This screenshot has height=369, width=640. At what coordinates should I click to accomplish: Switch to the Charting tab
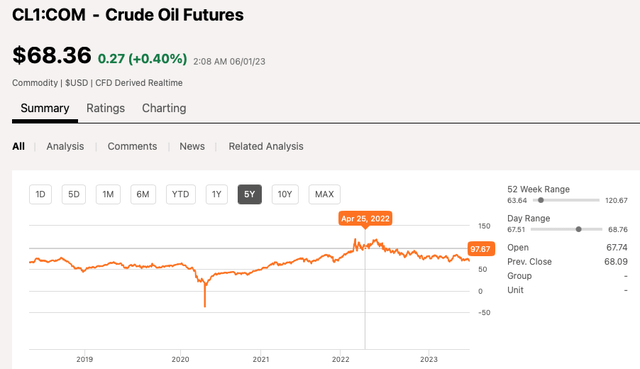pyautogui.click(x=164, y=108)
